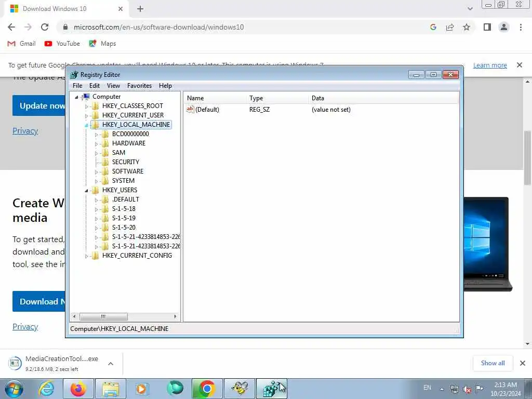The height and width of the screenshot is (399, 532).
Task: Click the Learn more link in Chrome infobar
Action: click(x=490, y=65)
